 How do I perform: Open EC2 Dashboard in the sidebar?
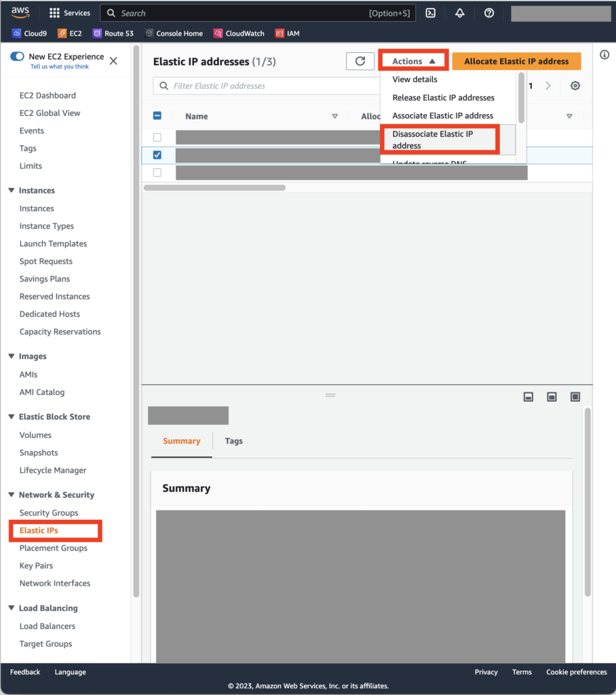pos(47,95)
